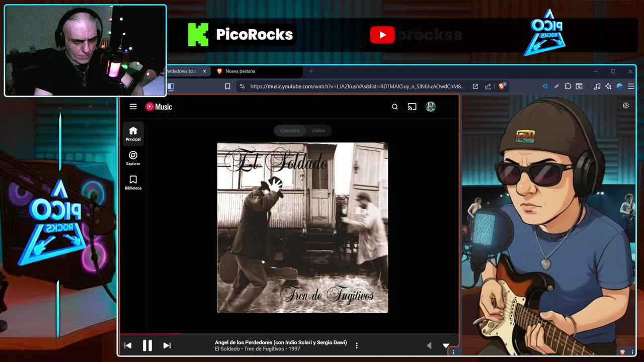The image size is (644, 362).
Task: Open three-dot menu beside corner Brave icon
Action: 632,352
